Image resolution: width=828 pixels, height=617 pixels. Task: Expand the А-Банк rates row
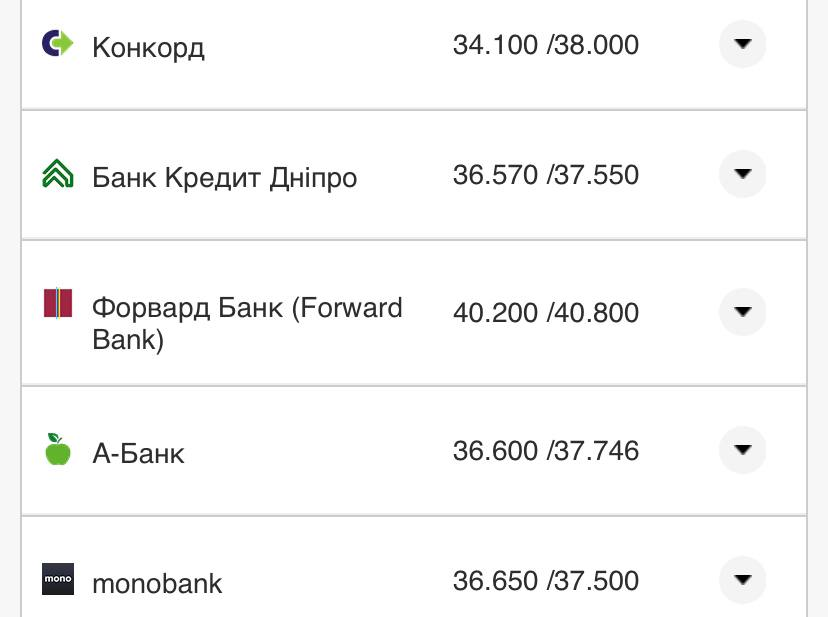[x=741, y=450]
